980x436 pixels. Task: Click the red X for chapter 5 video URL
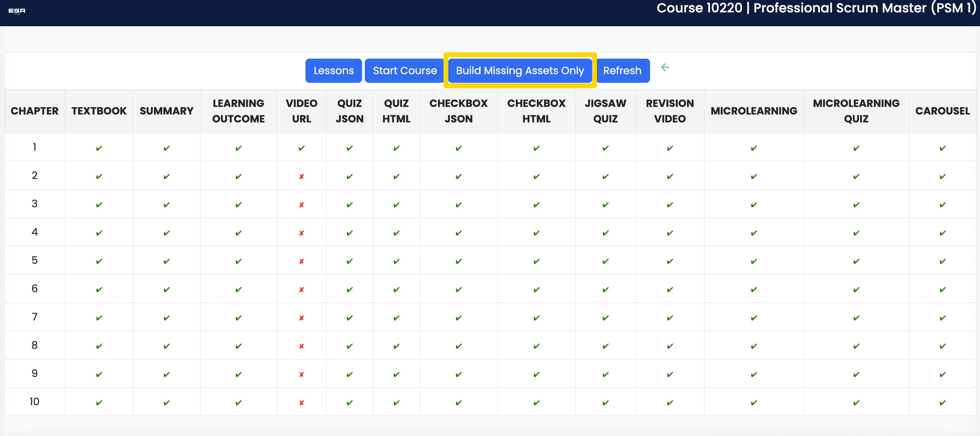coord(301,261)
